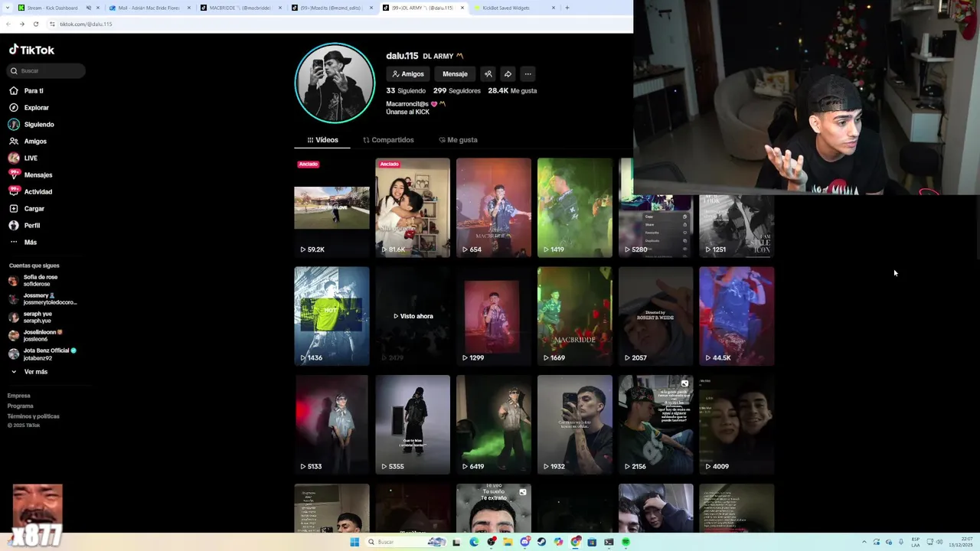Open Mensajes inbox in sidebar
This screenshot has height=551, width=980.
(31, 174)
